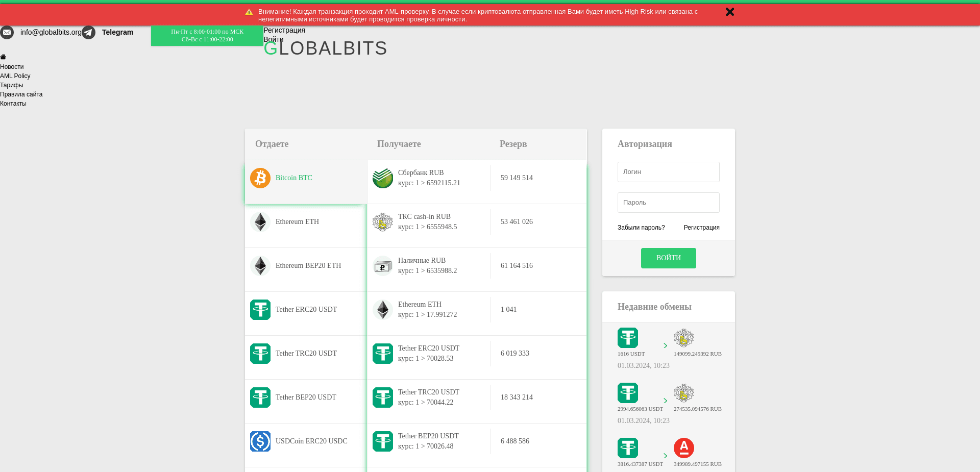Click the USDCoin ERC20 USDC icon
980x472 pixels.
260,441
